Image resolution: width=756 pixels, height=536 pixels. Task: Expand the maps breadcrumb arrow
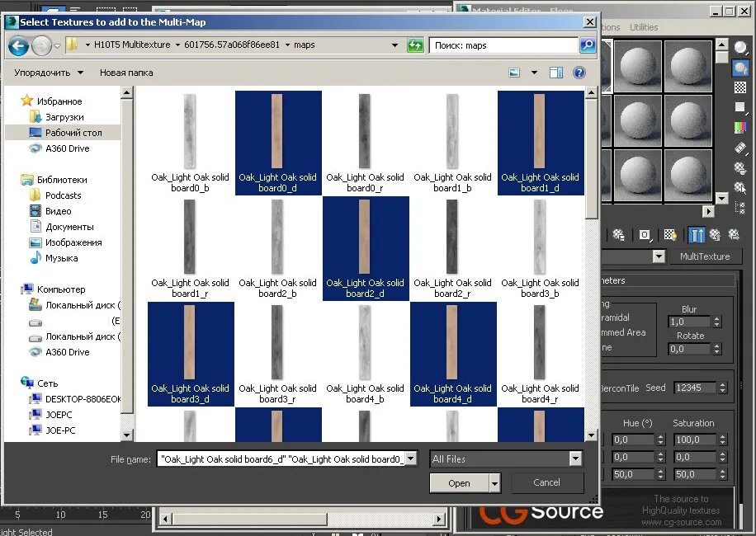[x=288, y=45]
